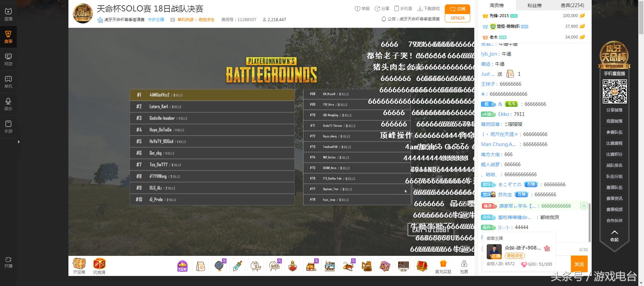The width and height of the screenshot is (644, 286).
Task: Select the cat food bag gift
Action: (x=201, y=266)
